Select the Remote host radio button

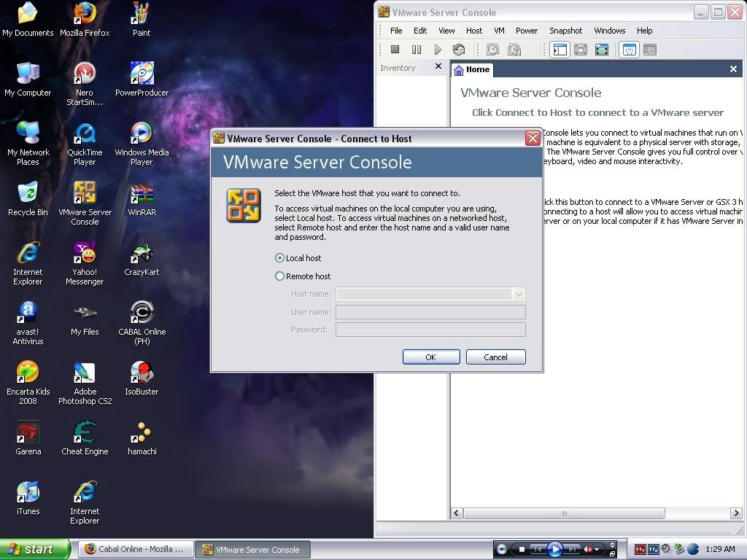279,276
